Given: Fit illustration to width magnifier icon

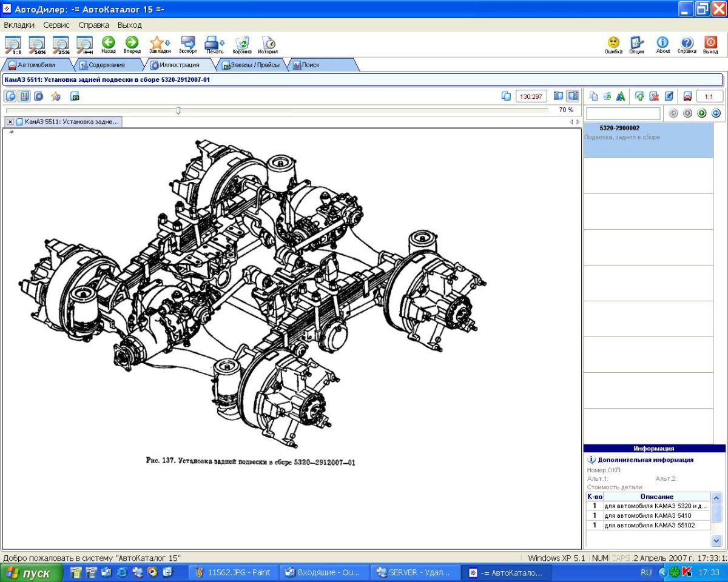Looking at the screenshot, I should (85, 44).
